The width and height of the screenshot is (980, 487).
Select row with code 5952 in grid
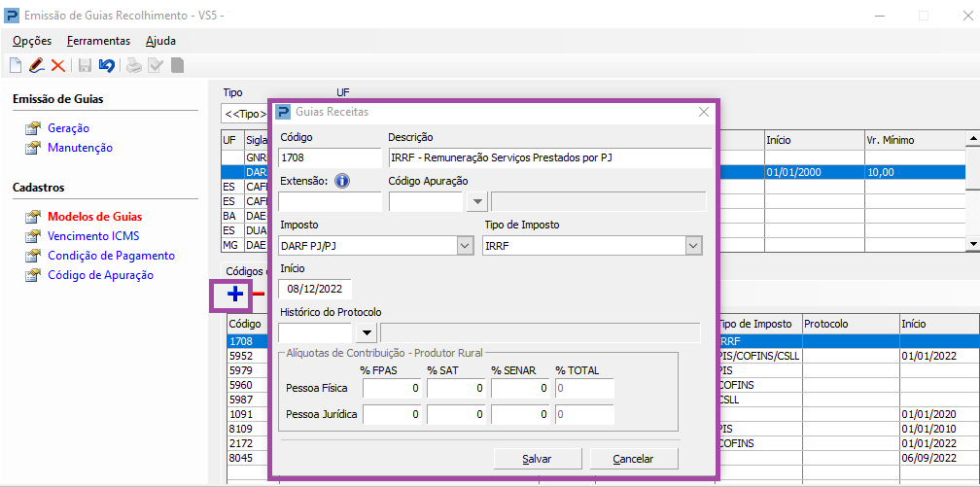coord(241,356)
